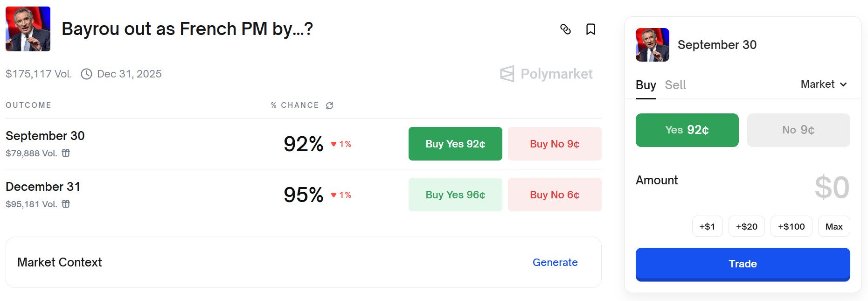Click the clock icon by Dec 31, 2025
The image size is (868, 301).
[x=86, y=74]
